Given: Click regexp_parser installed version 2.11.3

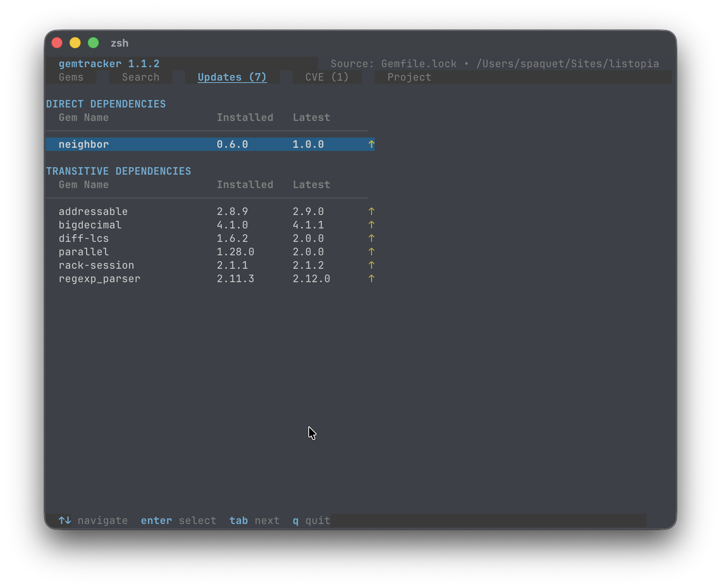Looking at the screenshot, I should click(x=236, y=279).
